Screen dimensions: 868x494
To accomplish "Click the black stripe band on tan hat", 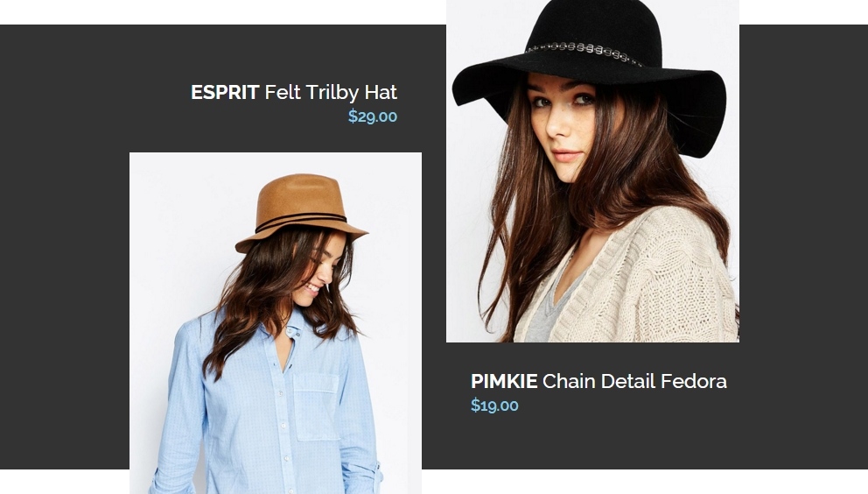I will 300,222.
